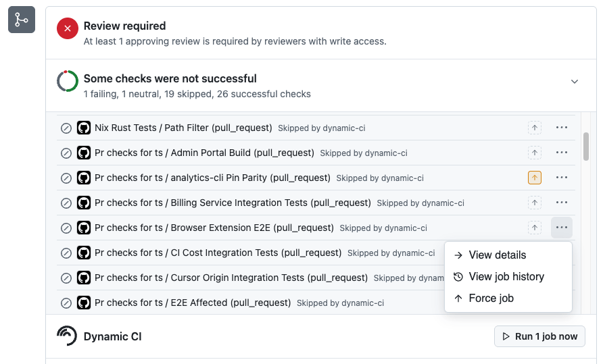Click the GitHub logo on Nix Rust Tests row
Viewport: 603px width, 364px height.
coord(84,128)
